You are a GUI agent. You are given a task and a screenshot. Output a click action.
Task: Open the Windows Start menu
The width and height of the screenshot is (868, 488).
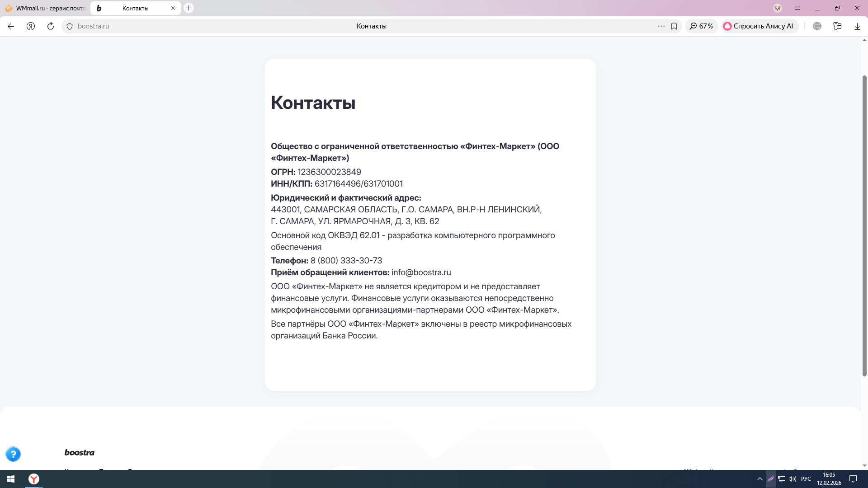(x=11, y=479)
